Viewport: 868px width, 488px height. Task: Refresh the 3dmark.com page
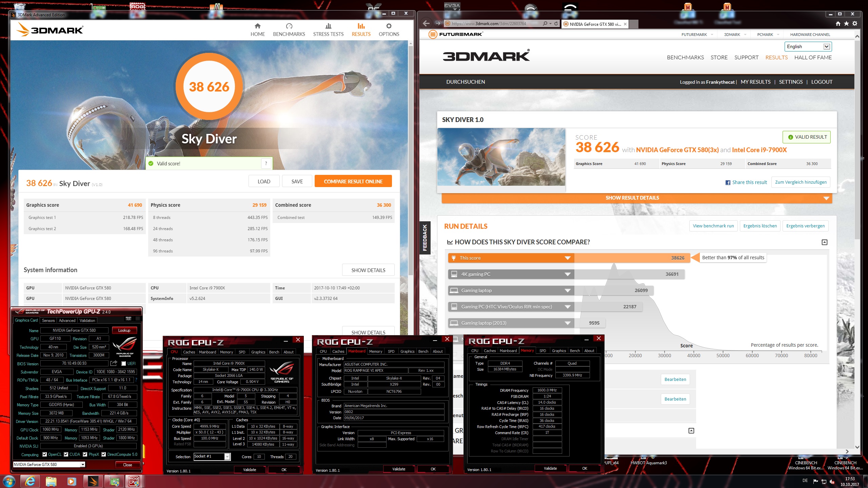click(556, 23)
